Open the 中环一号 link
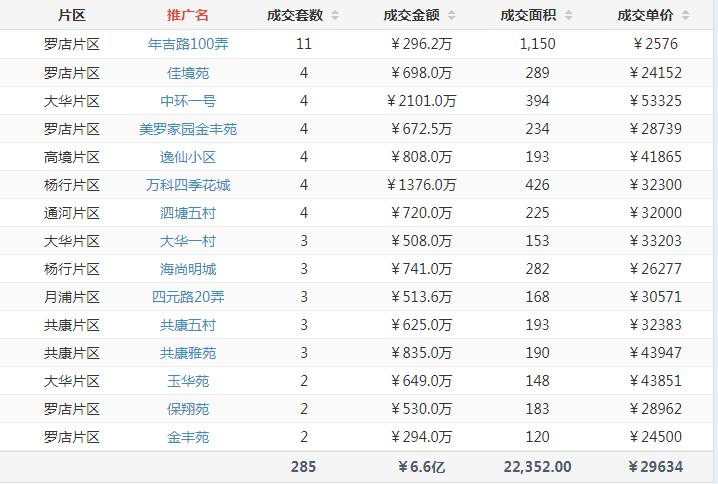718x484 pixels. (x=188, y=101)
